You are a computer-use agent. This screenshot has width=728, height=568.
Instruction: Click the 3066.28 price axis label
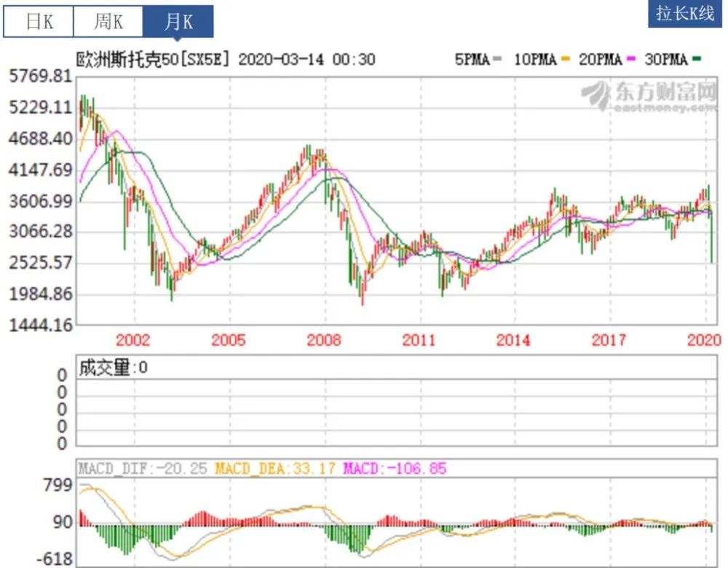point(41,232)
